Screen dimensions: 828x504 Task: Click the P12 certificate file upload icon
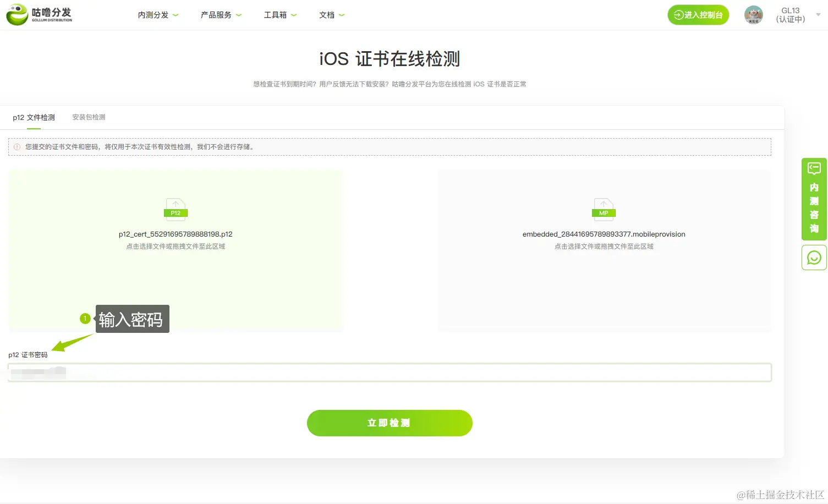[x=175, y=209]
